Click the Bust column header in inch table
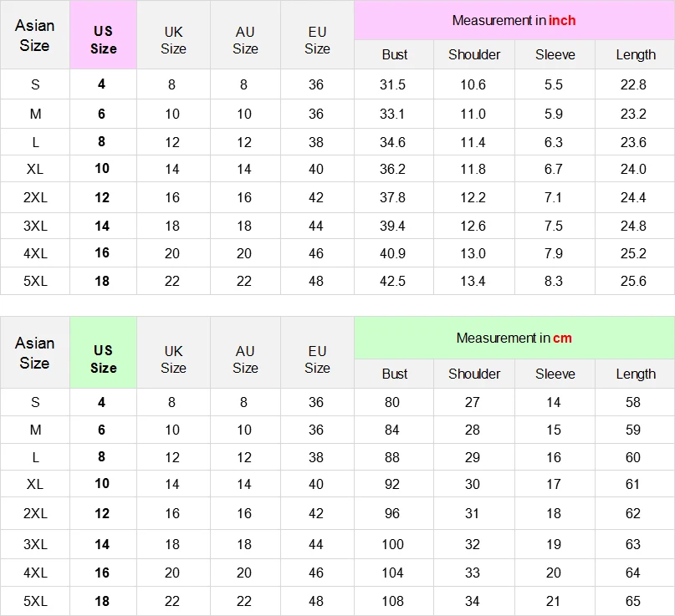Viewport: 675px width, 616px height. point(394,54)
